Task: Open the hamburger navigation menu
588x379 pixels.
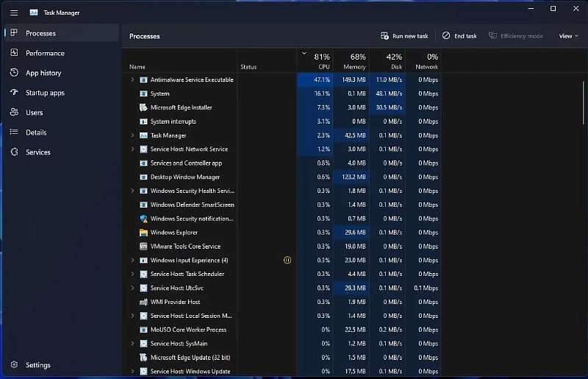Action: (x=14, y=13)
